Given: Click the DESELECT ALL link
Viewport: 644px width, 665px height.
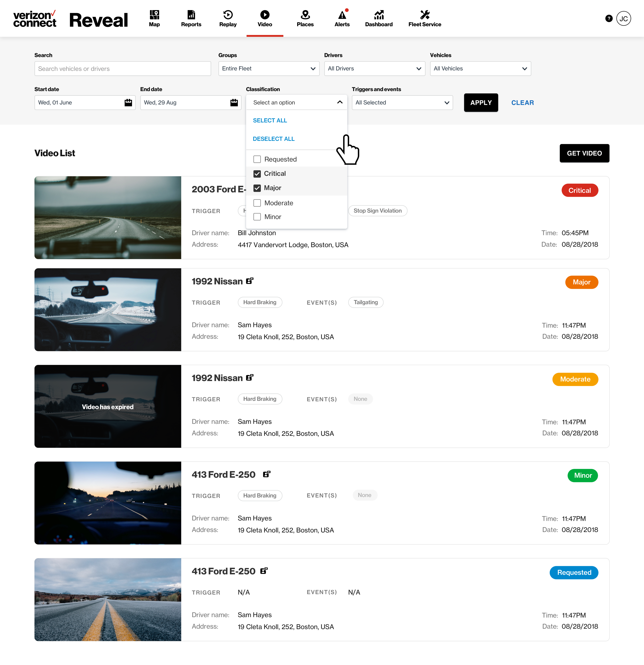Looking at the screenshot, I should [273, 139].
